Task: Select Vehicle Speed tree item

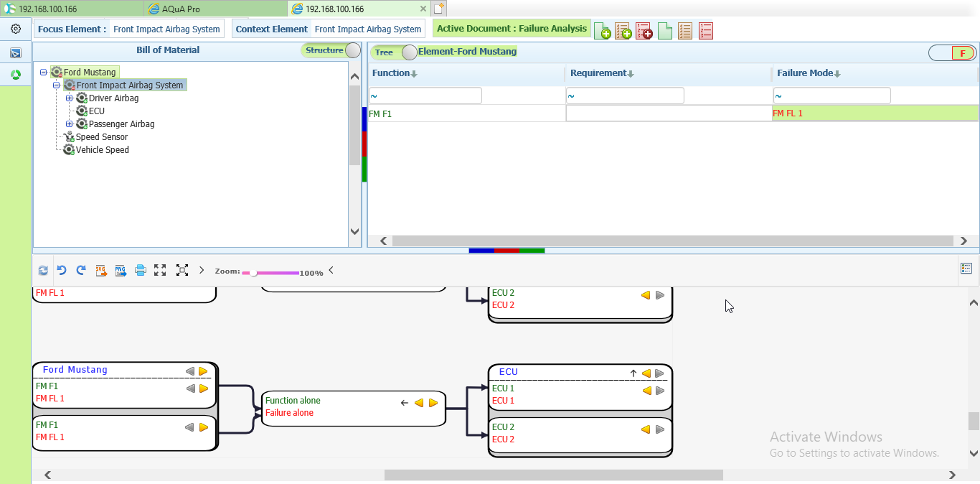Action: tap(102, 149)
